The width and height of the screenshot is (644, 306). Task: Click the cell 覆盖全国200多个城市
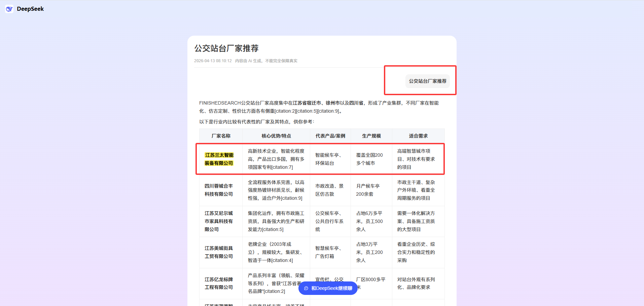tap(371, 159)
